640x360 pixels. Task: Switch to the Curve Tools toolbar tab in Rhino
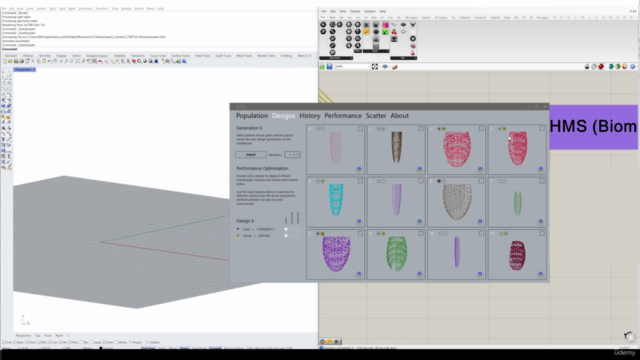tap(158, 56)
